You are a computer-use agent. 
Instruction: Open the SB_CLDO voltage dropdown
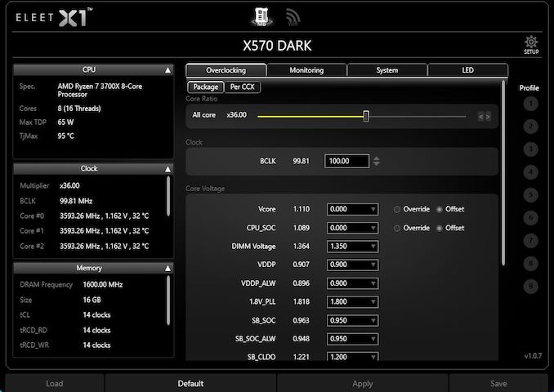(353, 356)
